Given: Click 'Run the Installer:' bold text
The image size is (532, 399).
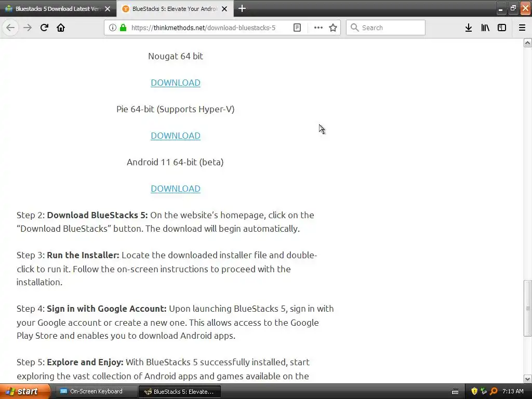Looking at the screenshot, I should [83, 255].
